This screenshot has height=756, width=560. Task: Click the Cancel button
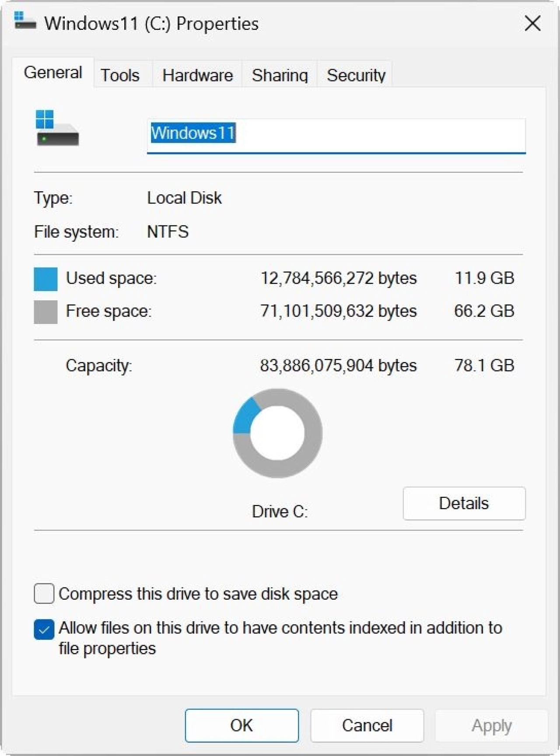[367, 725]
